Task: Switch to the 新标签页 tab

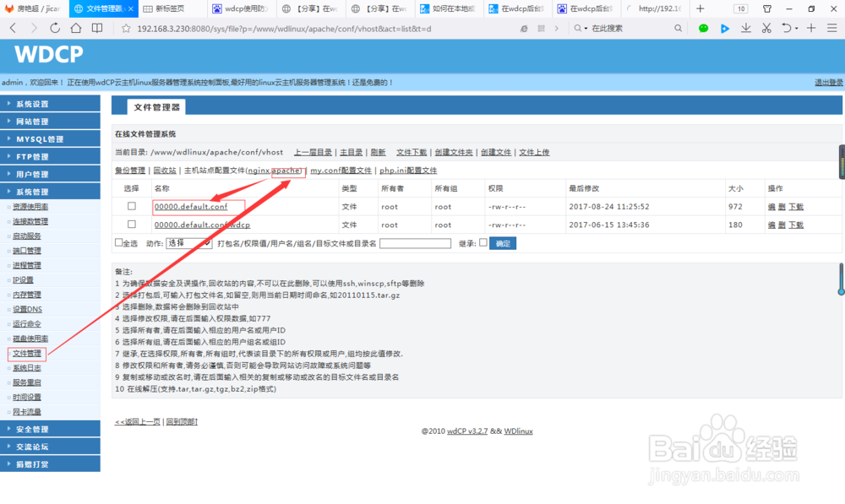Action: pos(172,8)
